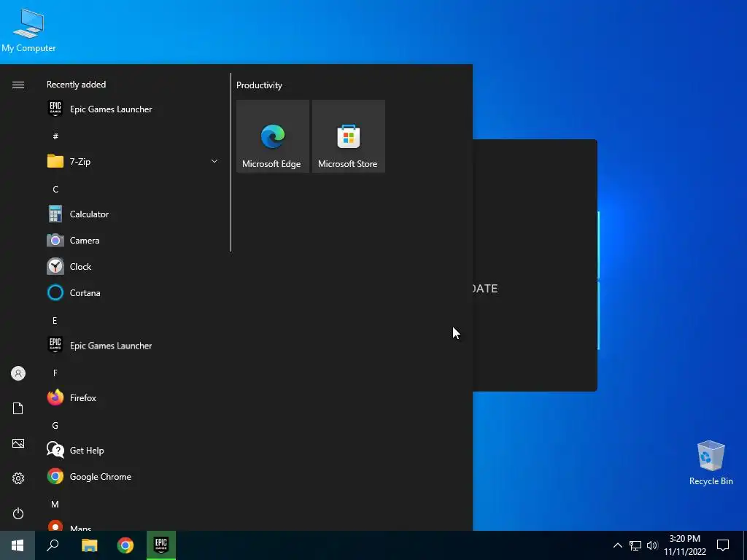Open Settings gear in Start sidebar
Image resolution: width=747 pixels, height=560 pixels.
[18, 478]
